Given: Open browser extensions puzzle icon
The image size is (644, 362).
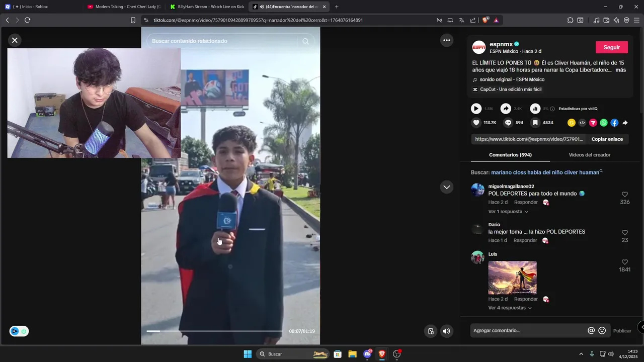Looking at the screenshot, I should click(570, 20).
